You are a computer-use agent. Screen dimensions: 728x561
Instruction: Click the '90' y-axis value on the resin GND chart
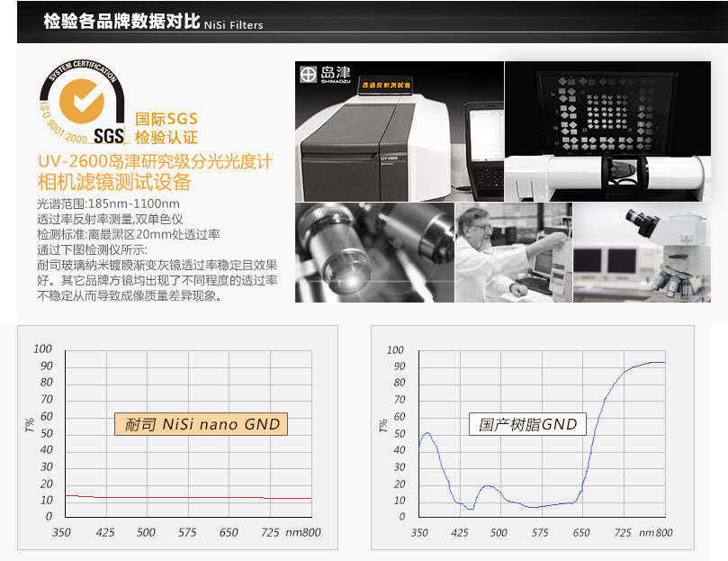click(400, 366)
